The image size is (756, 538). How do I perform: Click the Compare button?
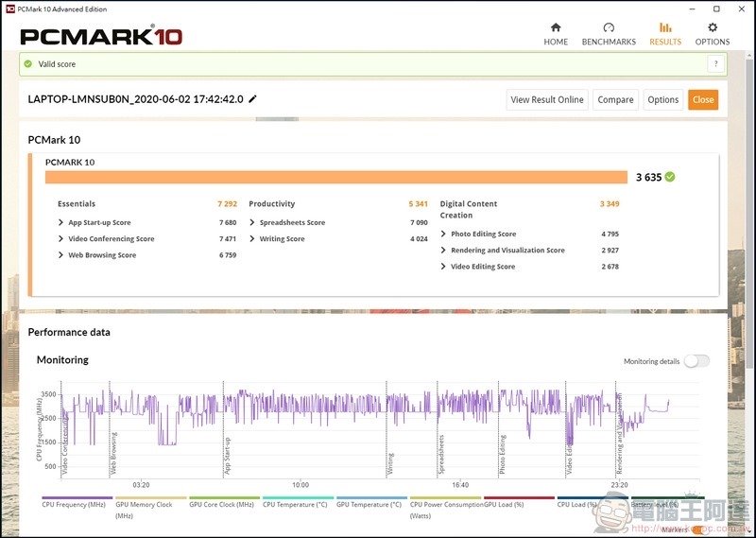(x=615, y=100)
